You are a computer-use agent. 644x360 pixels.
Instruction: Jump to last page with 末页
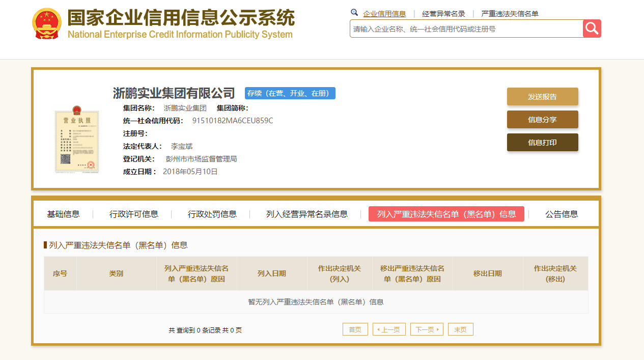461,329
